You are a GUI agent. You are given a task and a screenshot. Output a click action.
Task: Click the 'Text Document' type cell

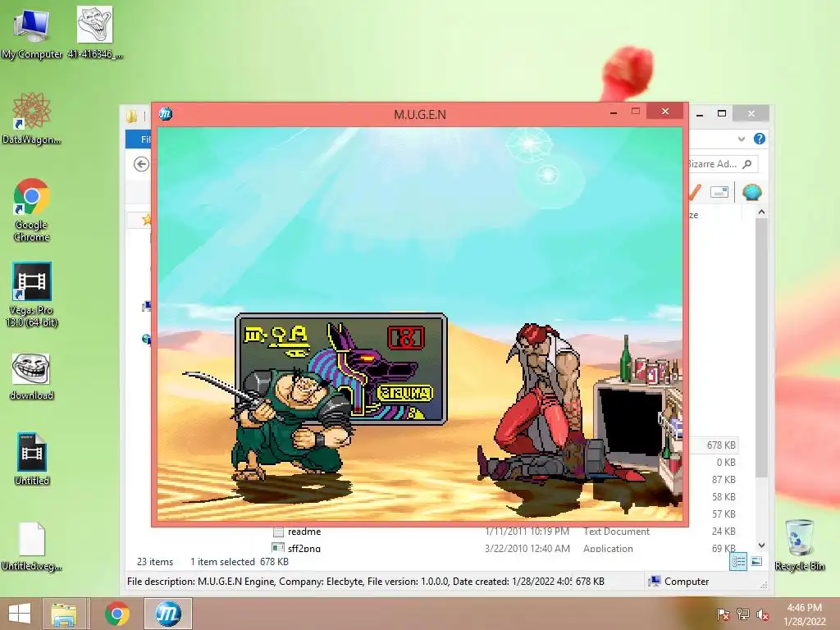point(616,532)
